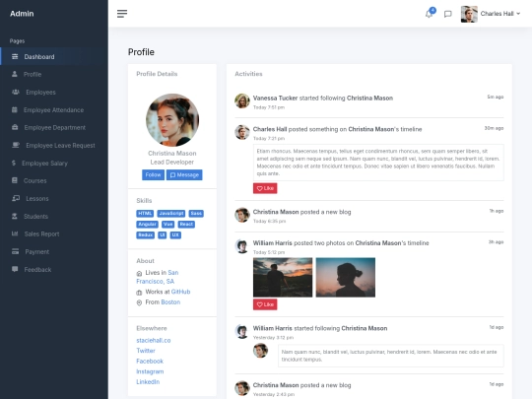
Task: Open the Facebook link
Action: pos(150,361)
